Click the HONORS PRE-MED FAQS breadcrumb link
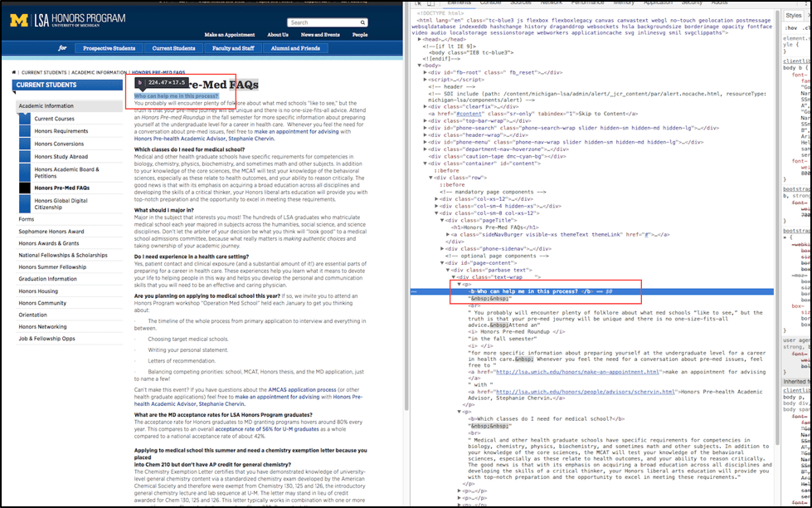The image size is (812, 508). (158, 72)
